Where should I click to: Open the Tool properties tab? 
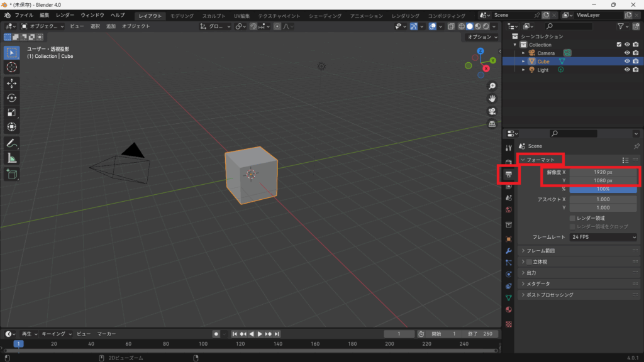click(x=508, y=148)
